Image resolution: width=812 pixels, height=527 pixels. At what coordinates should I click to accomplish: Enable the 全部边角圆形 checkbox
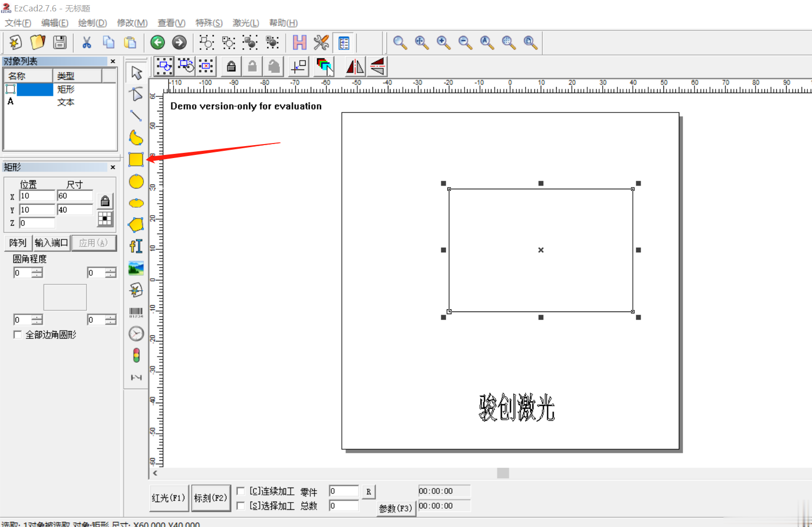click(x=18, y=335)
